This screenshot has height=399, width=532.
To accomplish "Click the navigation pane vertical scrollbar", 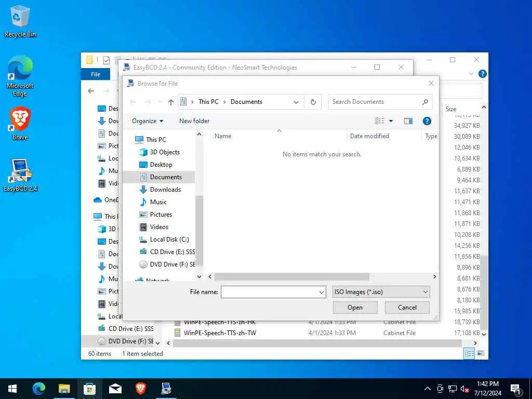I will (x=199, y=231).
